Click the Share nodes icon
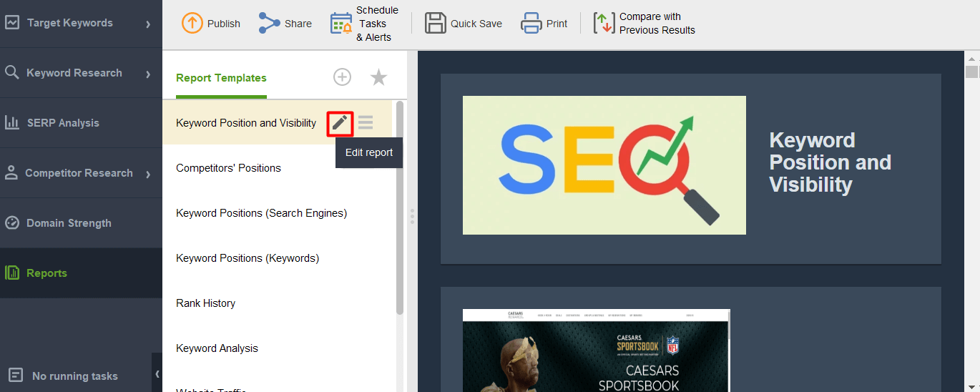 pyautogui.click(x=270, y=23)
